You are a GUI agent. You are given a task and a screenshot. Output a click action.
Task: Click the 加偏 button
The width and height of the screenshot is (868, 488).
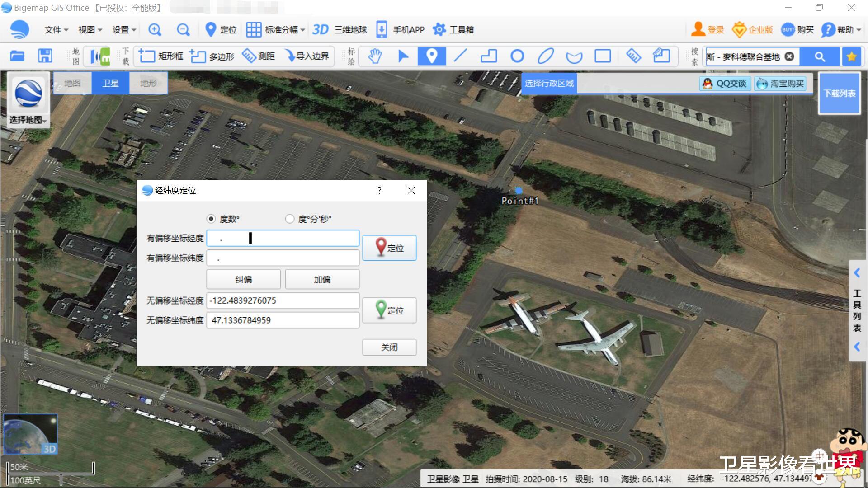click(322, 279)
